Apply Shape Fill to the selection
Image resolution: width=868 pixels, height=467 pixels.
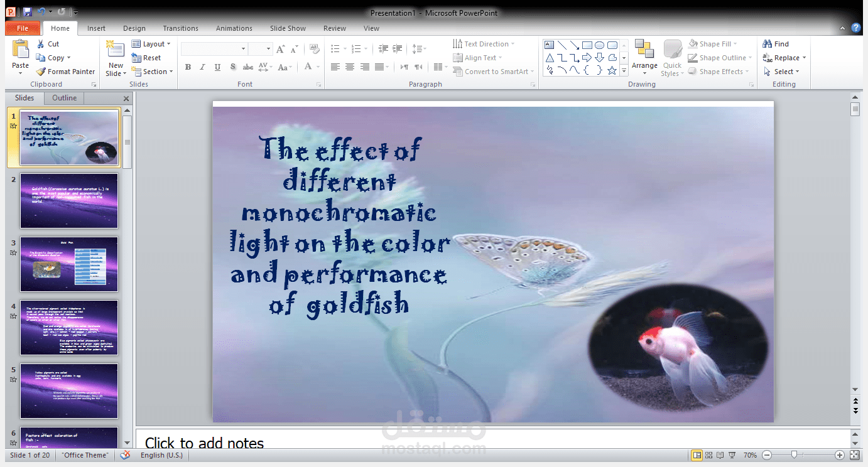(x=713, y=43)
